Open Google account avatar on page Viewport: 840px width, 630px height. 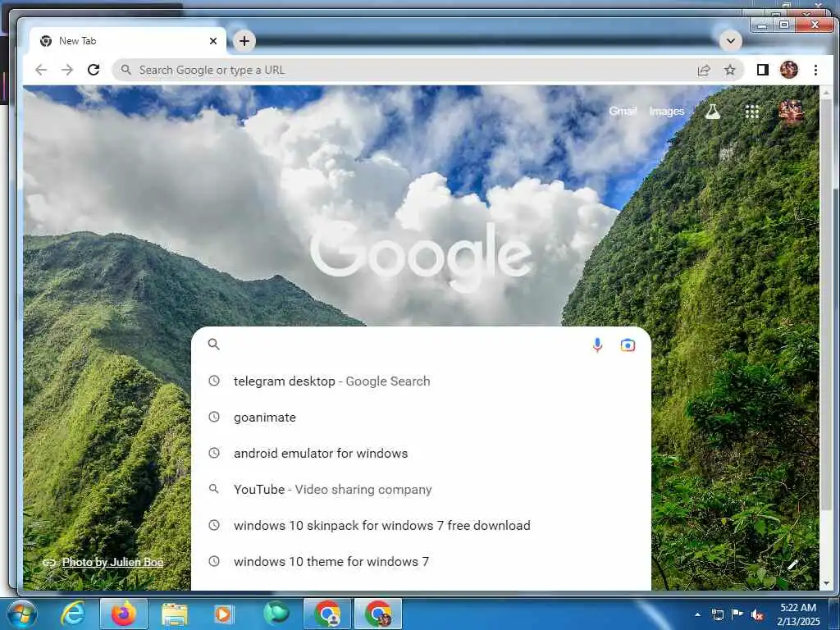pos(791,112)
